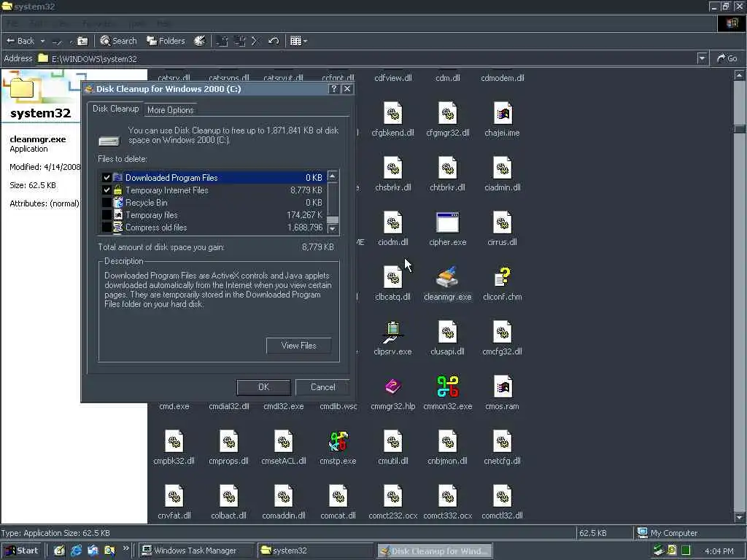
Task: Click Disk Cleanup taskbar button
Action: pyautogui.click(x=435, y=551)
